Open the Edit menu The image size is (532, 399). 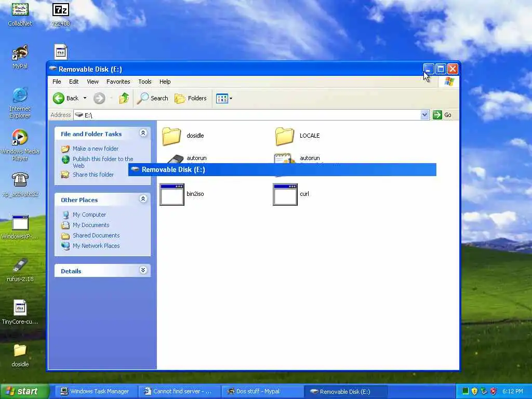tap(74, 82)
